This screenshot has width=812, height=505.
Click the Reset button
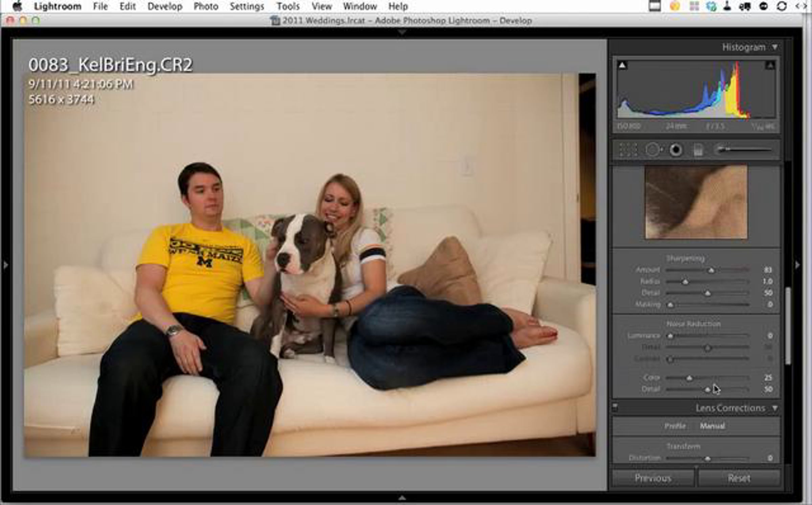[739, 478]
